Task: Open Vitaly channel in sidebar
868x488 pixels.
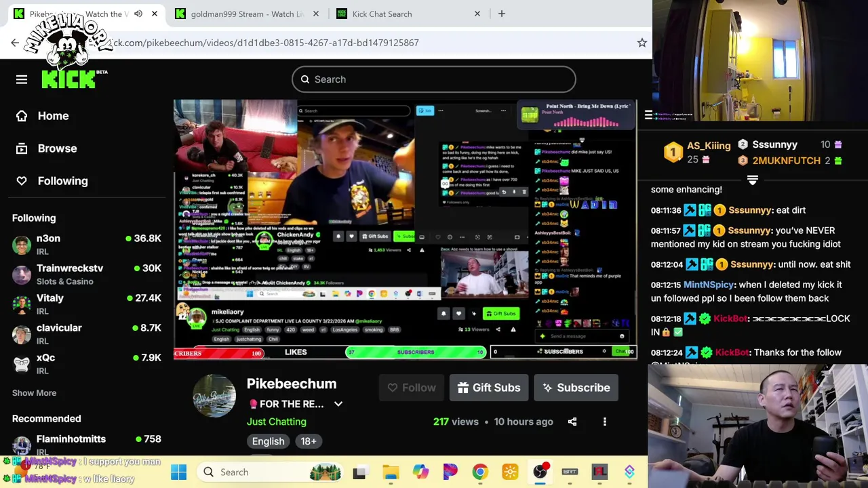Action: tap(86, 304)
